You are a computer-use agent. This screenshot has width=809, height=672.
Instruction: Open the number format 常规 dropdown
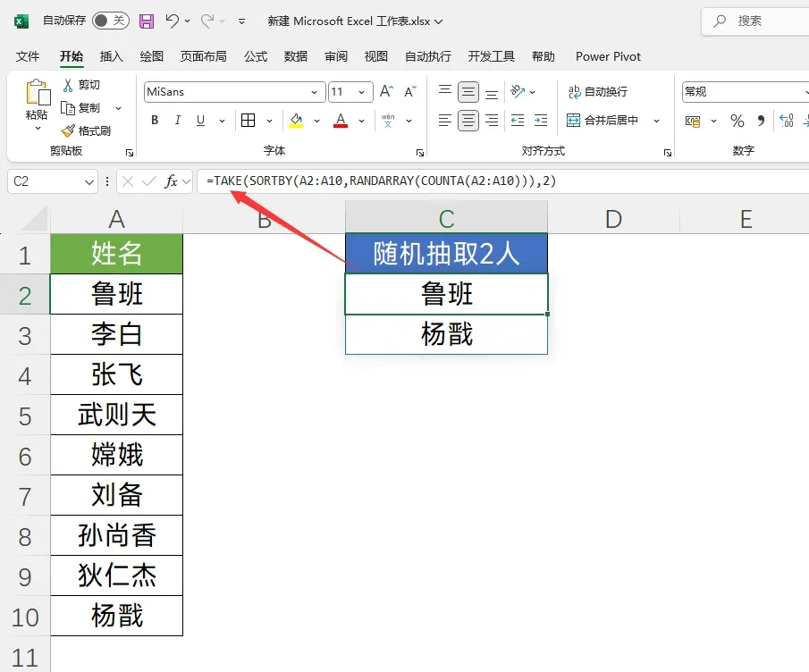[x=806, y=92]
